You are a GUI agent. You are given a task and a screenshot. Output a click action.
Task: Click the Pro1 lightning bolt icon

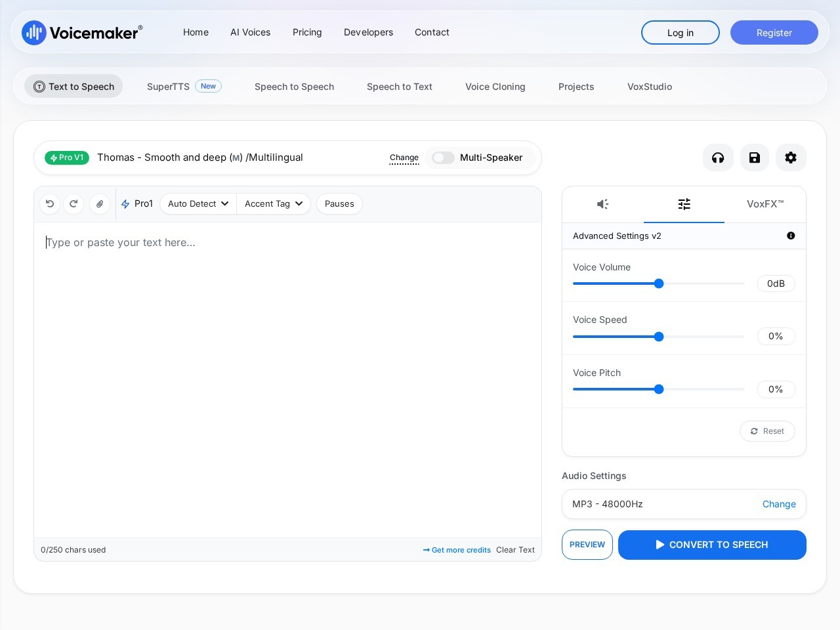tap(125, 204)
